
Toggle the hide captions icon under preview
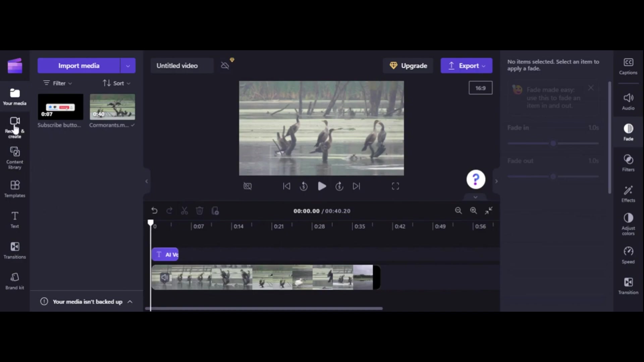point(248,186)
